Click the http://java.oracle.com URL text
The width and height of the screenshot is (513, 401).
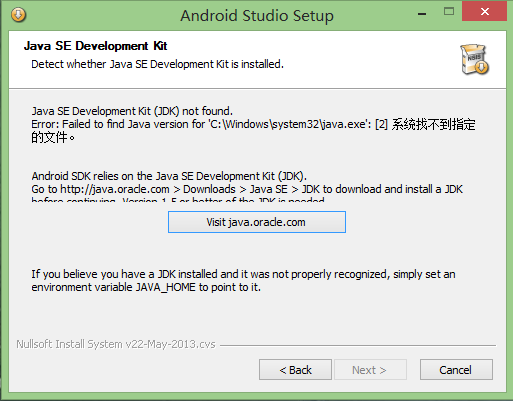click(x=115, y=189)
